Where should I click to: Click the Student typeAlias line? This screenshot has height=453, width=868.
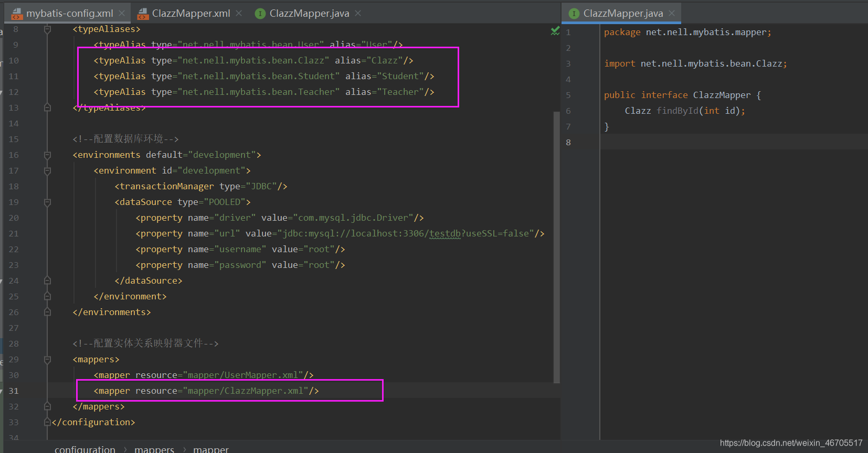point(264,76)
